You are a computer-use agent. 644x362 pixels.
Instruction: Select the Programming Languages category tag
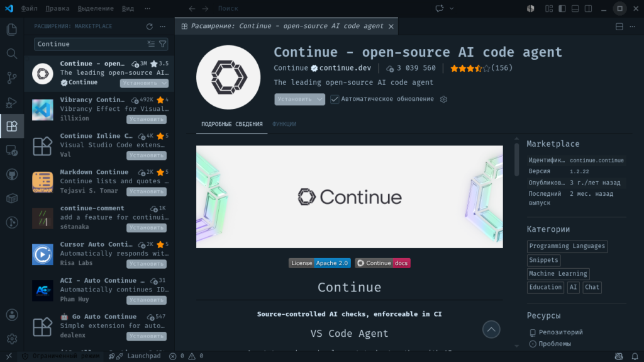click(567, 246)
